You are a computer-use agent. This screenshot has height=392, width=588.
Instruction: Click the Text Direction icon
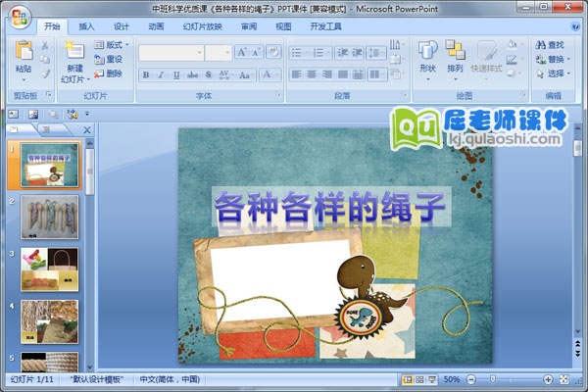pos(396,45)
